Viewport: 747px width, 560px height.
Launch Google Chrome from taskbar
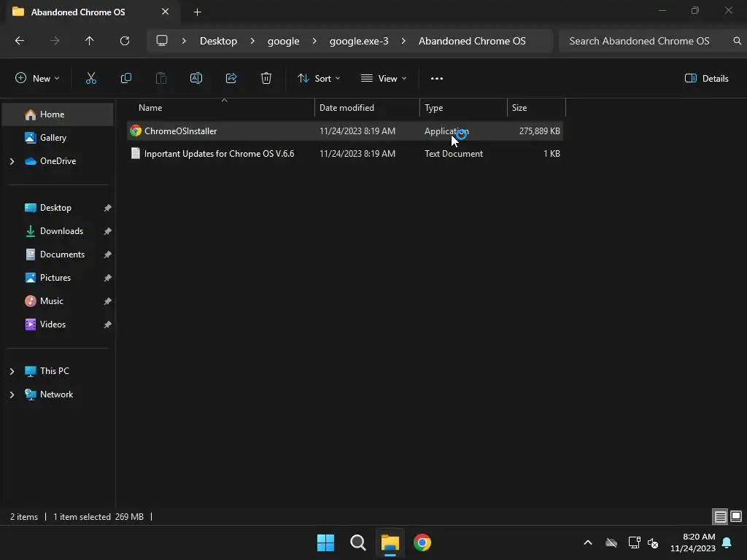coord(422,542)
